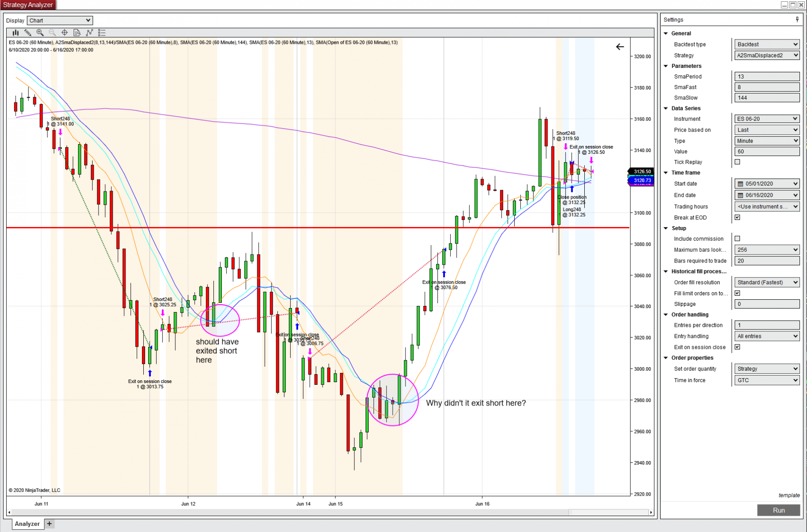Minimize the Strategy Analyzer window
Image resolution: width=807 pixels, height=532 pixels.
pos(784,5)
